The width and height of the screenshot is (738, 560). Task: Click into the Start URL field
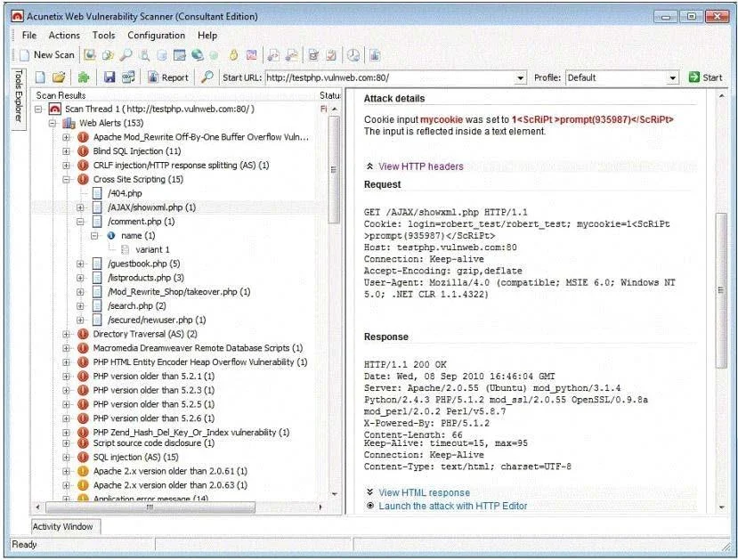tap(390, 77)
